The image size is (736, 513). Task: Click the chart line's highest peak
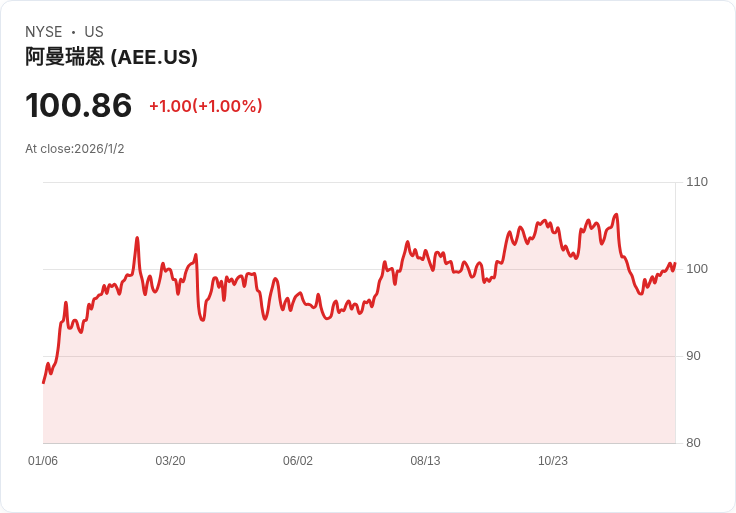[616, 214]
